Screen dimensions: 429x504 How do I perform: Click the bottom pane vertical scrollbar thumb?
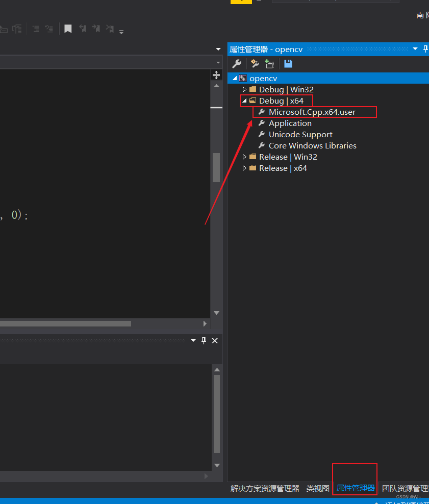tap(217, 414)
